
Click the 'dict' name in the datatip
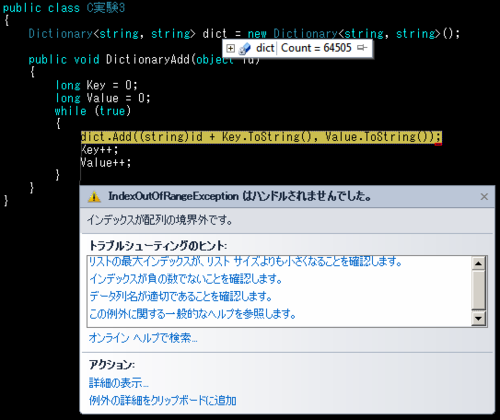[265, 48]
